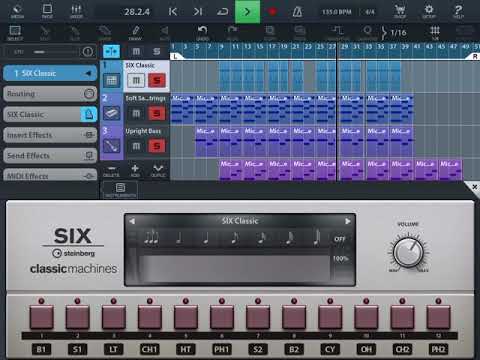Solo the Upright Bass track
The width and height of the screenshot is (480, 360).
click(x=157, y=146)
